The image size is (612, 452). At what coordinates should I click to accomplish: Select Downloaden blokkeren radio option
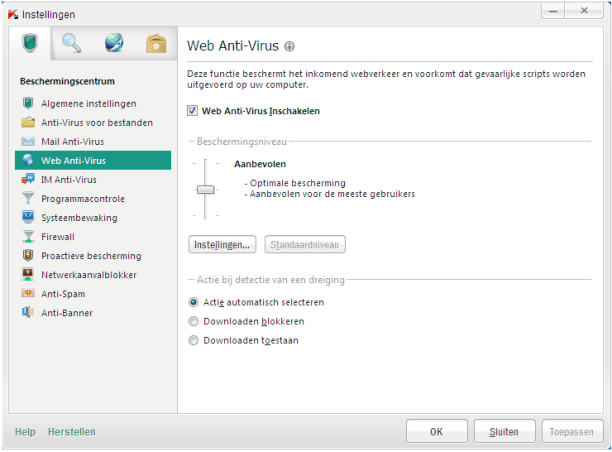(x=194, y=322)
